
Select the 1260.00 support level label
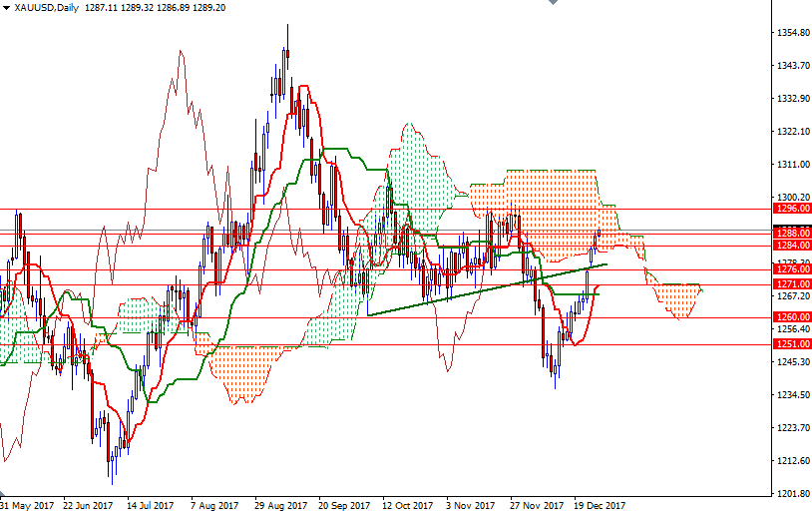coord(792,317)
